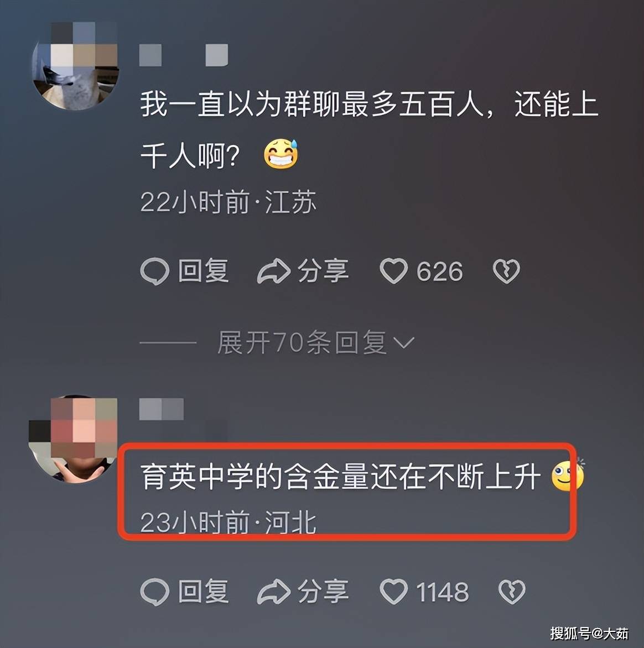
Task: Dislike the 江苏 comment with broken heart
Action: point(506,271)
